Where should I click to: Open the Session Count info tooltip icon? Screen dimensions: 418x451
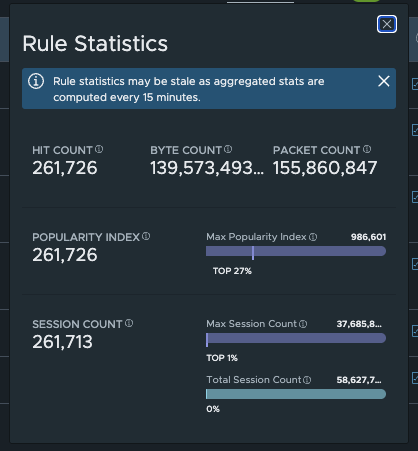pyautogui.click(x=129, y=323)
